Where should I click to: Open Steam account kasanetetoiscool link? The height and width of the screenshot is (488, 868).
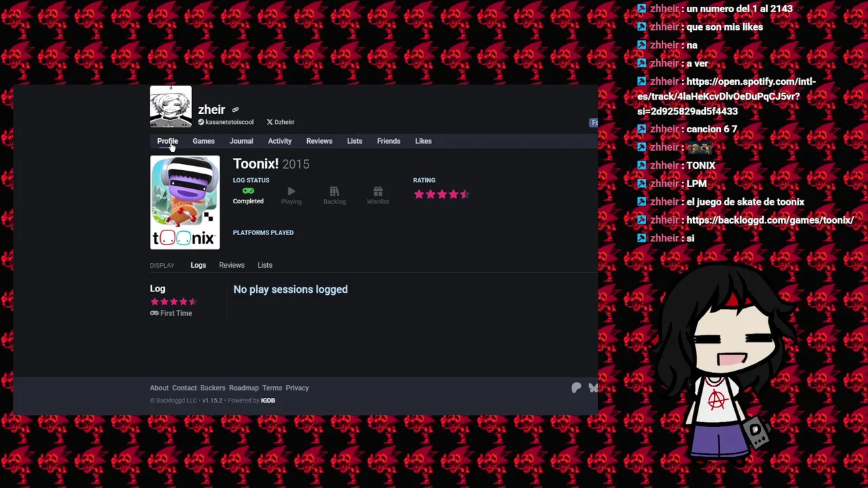tap(225, 122)
